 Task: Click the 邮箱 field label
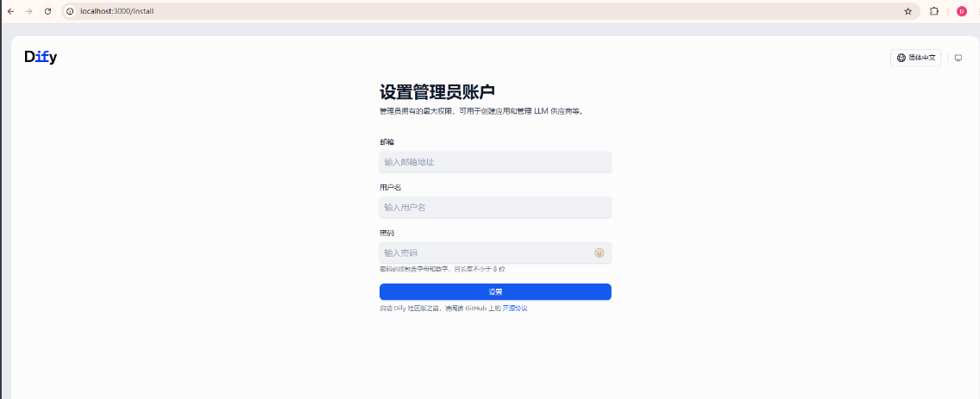point(386,142)
